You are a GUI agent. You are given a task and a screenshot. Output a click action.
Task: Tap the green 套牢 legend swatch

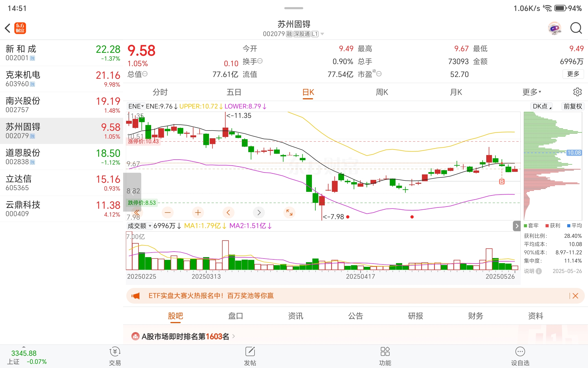(525, 226)
